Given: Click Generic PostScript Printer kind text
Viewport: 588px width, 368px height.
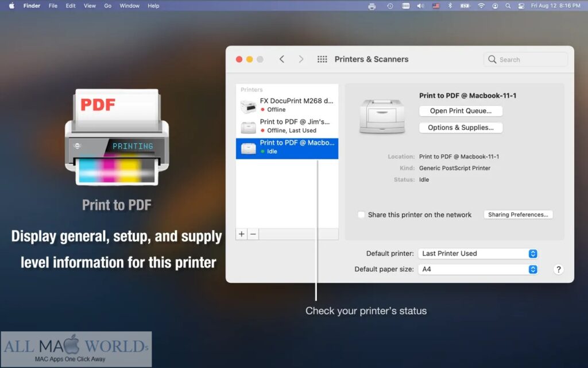Looking at the screenshot, I should pos(455,168).
